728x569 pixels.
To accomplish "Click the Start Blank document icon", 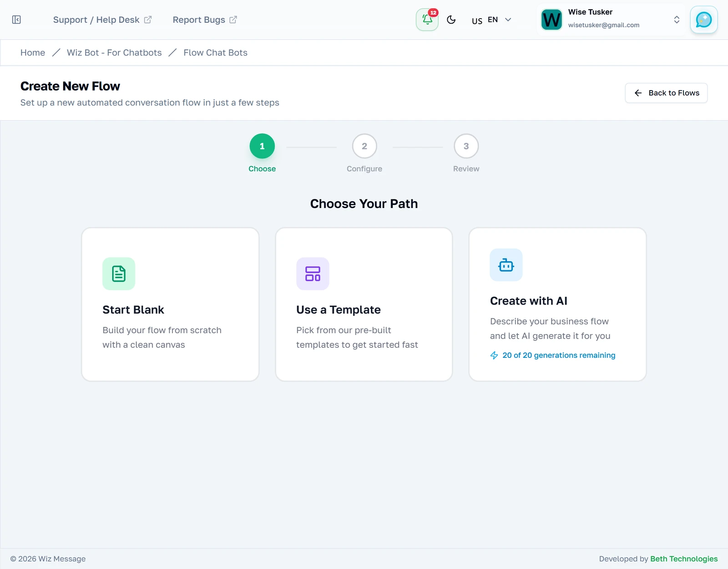I will (119, 274).
